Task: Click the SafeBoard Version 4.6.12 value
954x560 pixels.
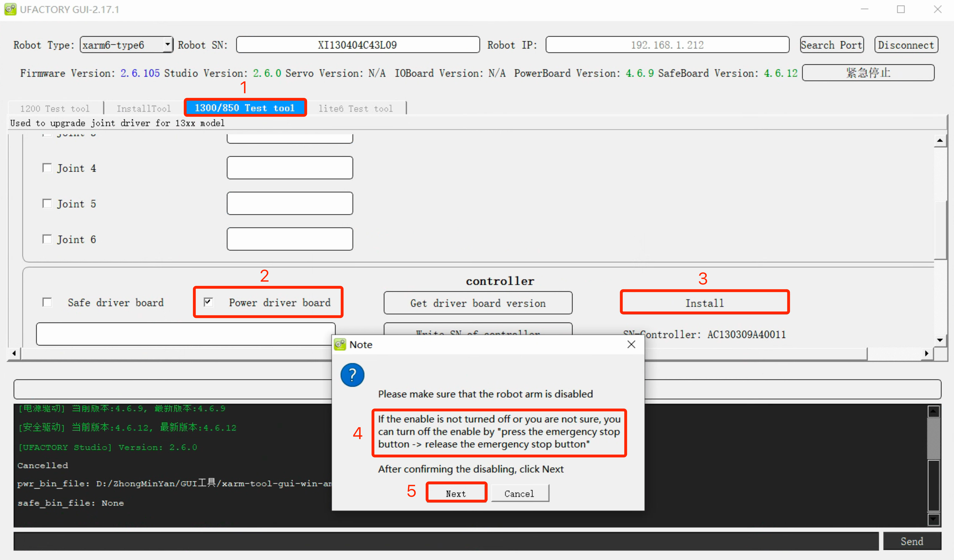Action: [781, 73]
